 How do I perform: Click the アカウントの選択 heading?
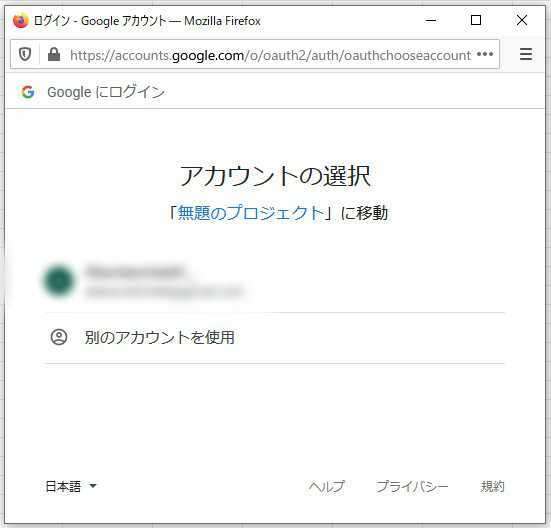click(275, 176)
